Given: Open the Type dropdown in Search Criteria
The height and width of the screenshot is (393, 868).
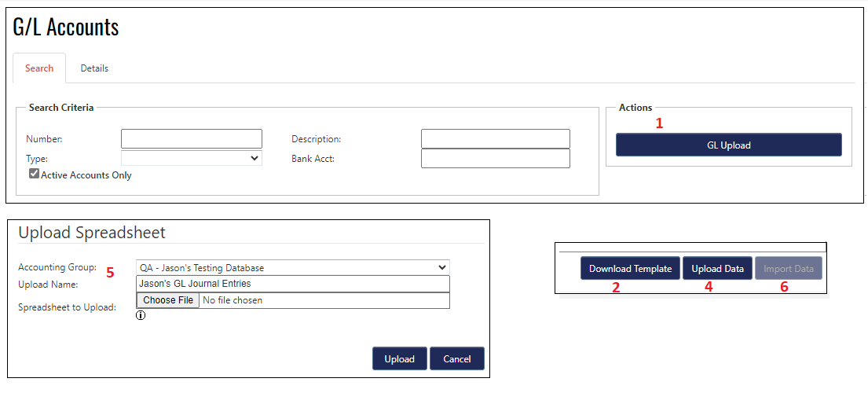Looking at the screenshot, I should [x=191, y=158].
